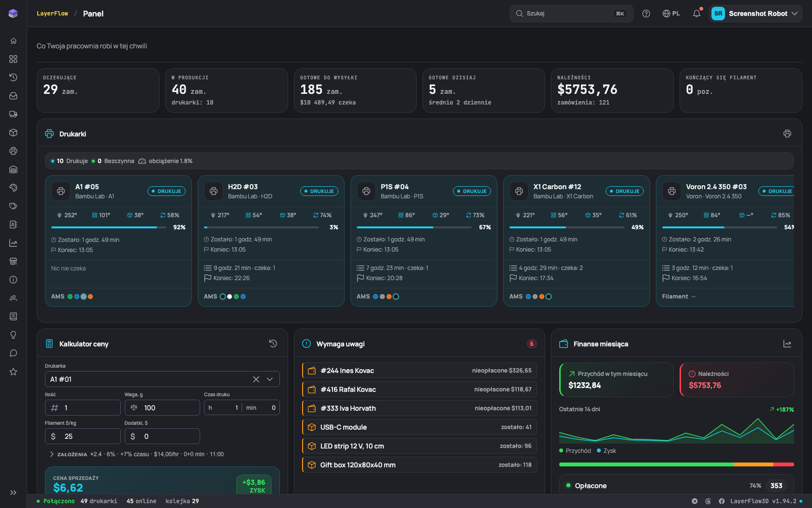Expand sidebar with double chevron icon
Screen dimensions: 812x508
pos(14,493)
